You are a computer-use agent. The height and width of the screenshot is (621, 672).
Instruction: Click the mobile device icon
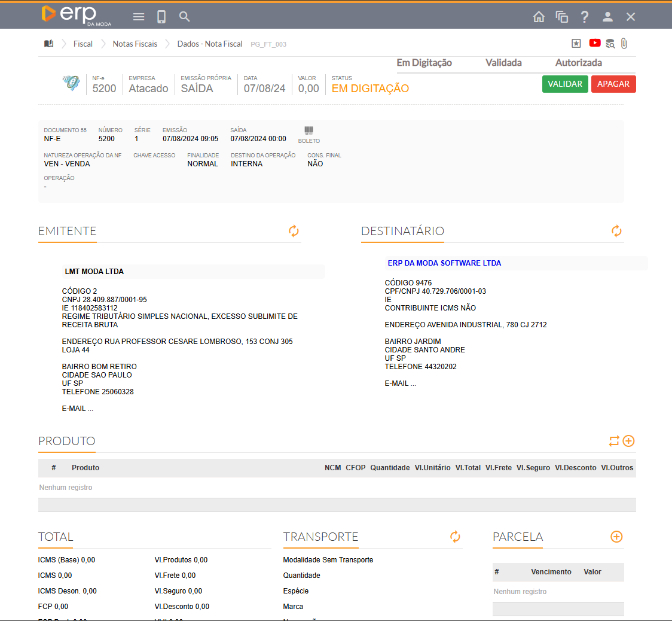(161, 17)
